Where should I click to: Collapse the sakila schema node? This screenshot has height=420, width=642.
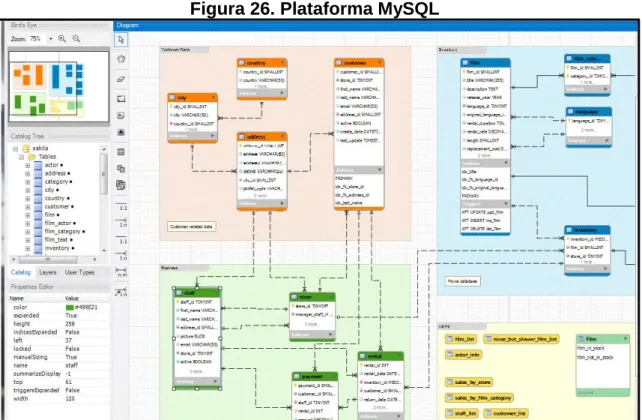point(15,148)
